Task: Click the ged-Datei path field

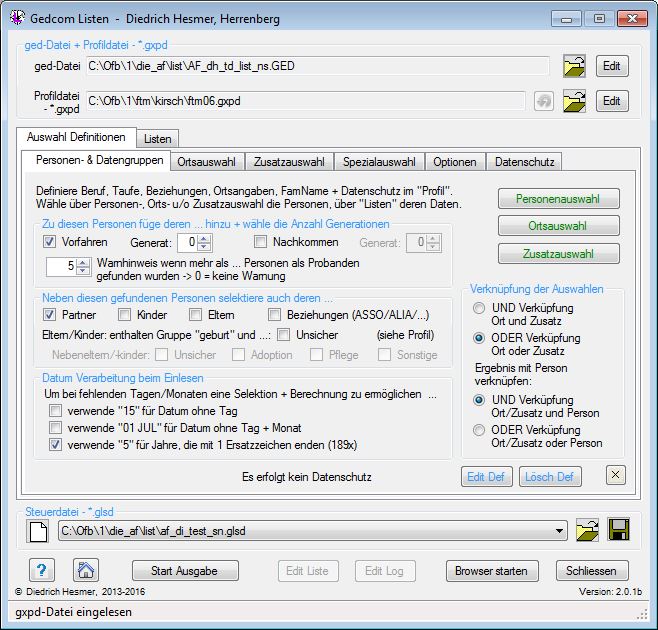Action: [x=318, y=66]
